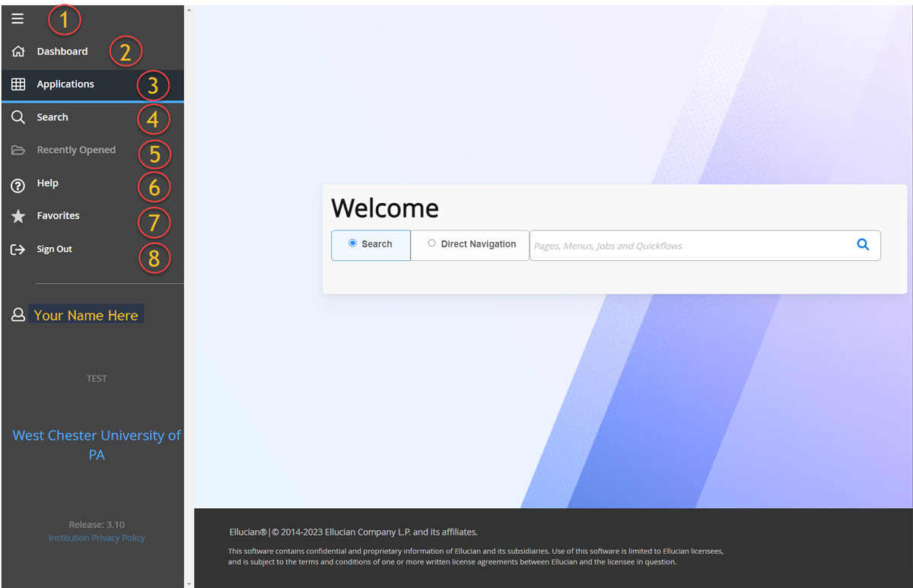
Task: Click the Sign Out arrow icon
Action: pyautogui.click(x=18, y=250)
